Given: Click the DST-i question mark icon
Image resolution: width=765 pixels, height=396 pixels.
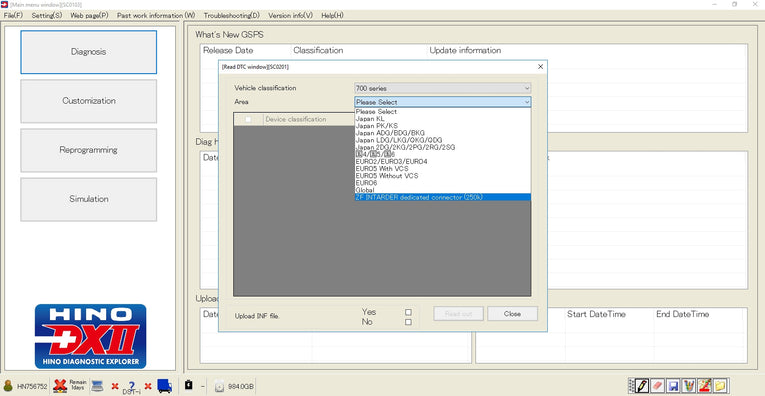Looking at the screenshot, I should pos(131,387).
